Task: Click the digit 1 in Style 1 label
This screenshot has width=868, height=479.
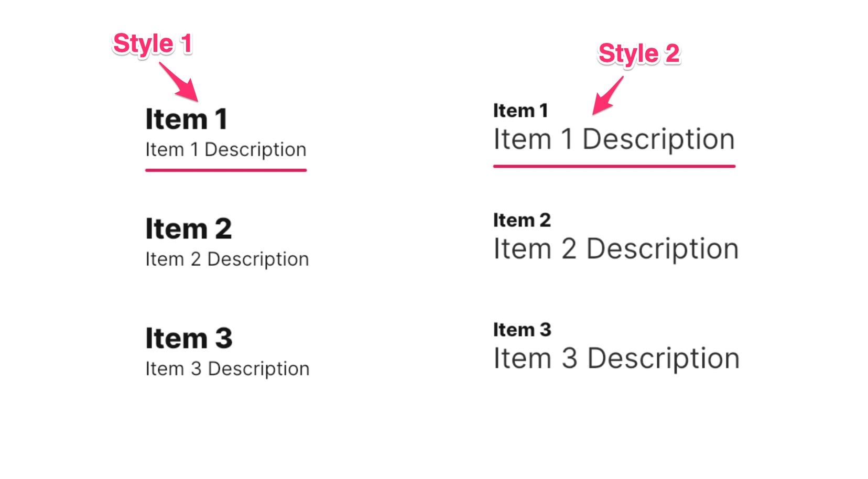Action: [x=186, y=43]
